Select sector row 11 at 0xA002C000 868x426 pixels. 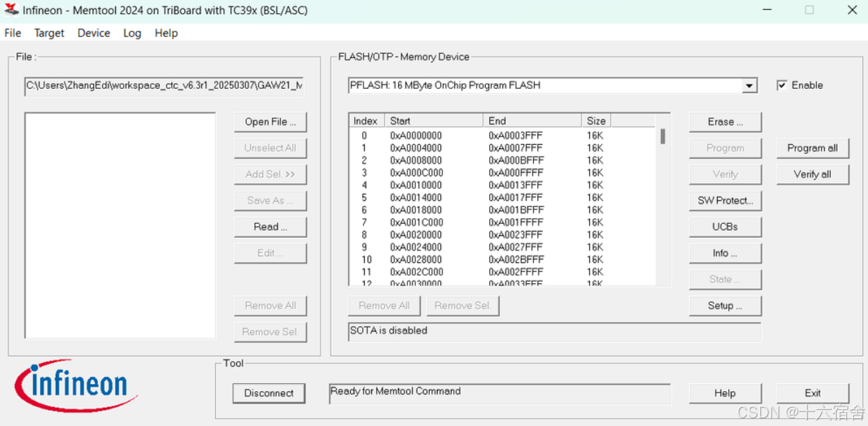coord(502,272)
